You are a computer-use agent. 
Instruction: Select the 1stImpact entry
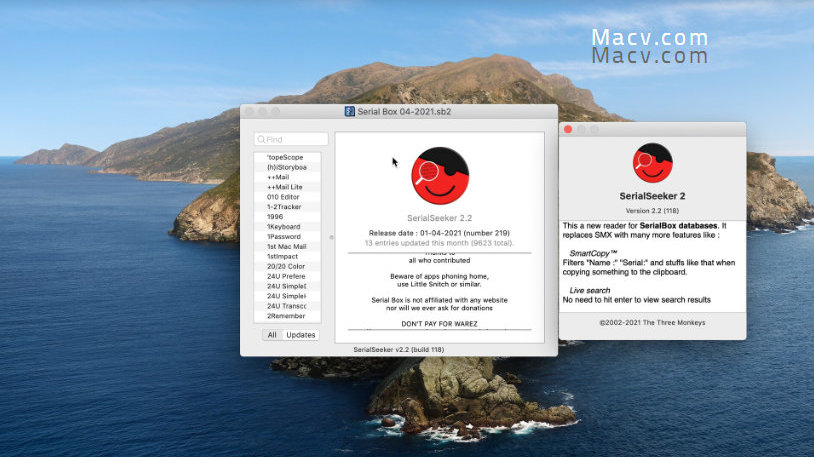tap(287, 257)
